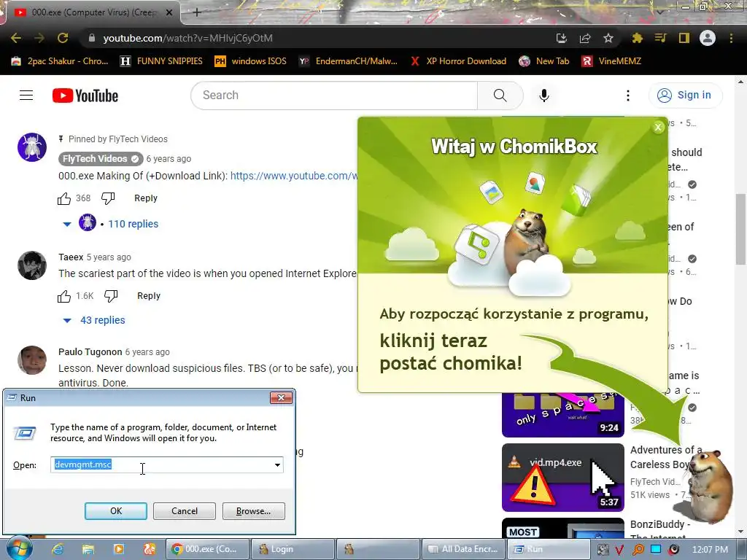Switch to All Data Encr... taskbar window
Viewport: 747px width, 560px height.
coord(462,549)
